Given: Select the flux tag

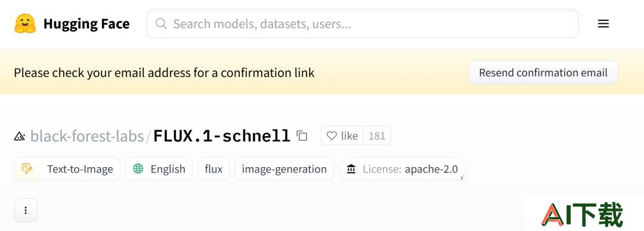Looking at the screenshot, I should [213, 169].
